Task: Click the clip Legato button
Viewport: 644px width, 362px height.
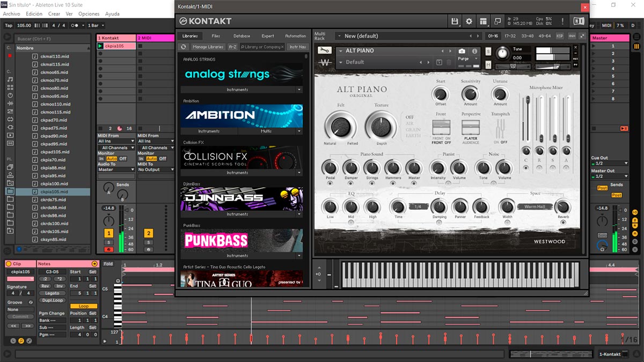Action: pyautogui.click(x=52, y=293)
